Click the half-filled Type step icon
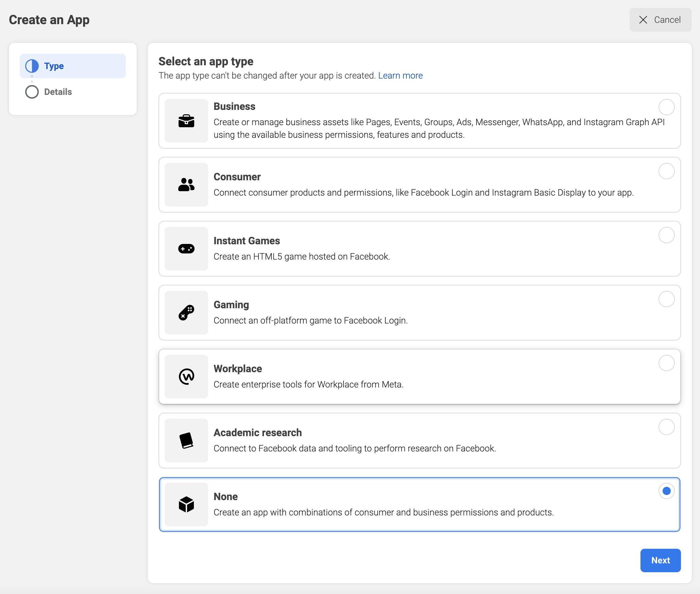Viewport: 700px width, 594px height. (32, 66)
